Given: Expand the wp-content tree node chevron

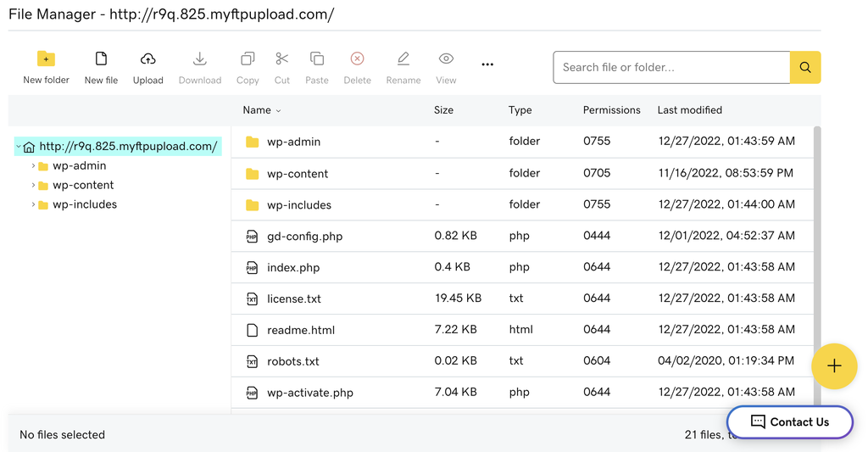Looking at the screenshot, I should [x=33, y=185].
